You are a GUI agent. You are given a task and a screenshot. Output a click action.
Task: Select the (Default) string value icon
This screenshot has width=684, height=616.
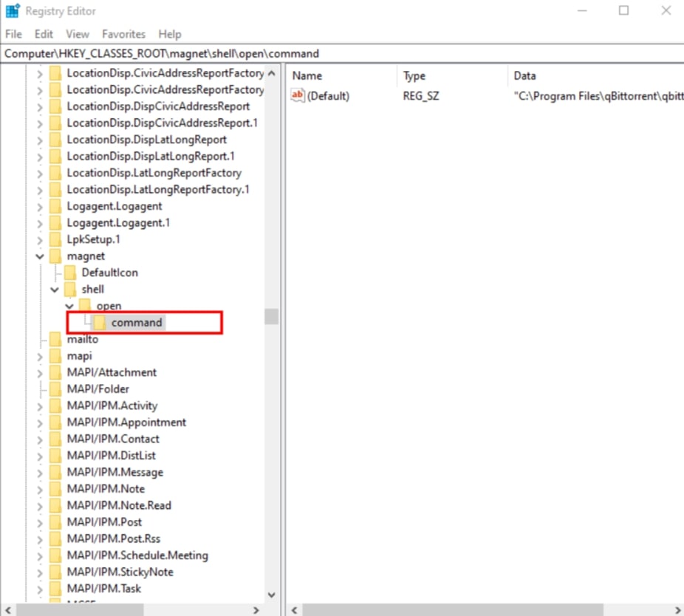point(298,95)
